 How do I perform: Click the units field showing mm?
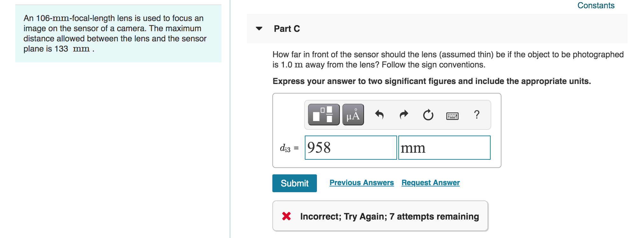444,148
